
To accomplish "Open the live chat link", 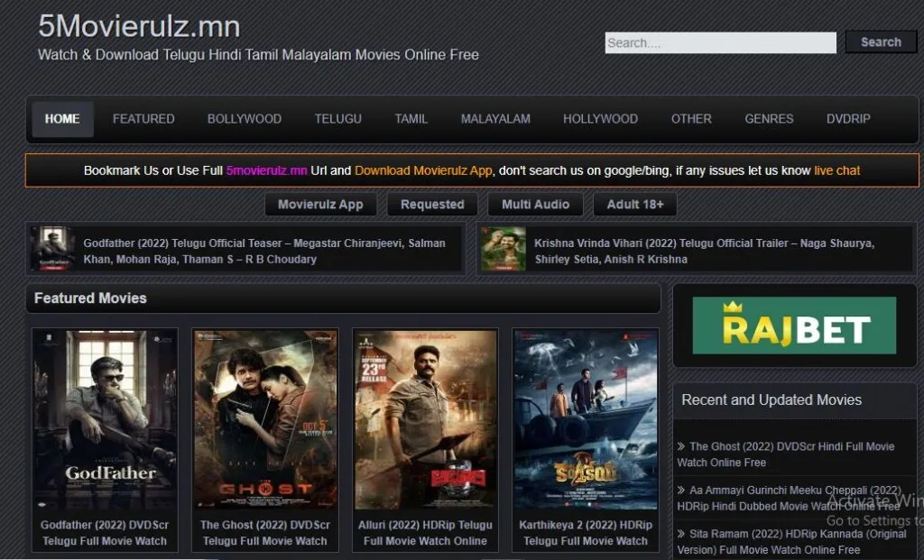I will click(x=836, y=170).
